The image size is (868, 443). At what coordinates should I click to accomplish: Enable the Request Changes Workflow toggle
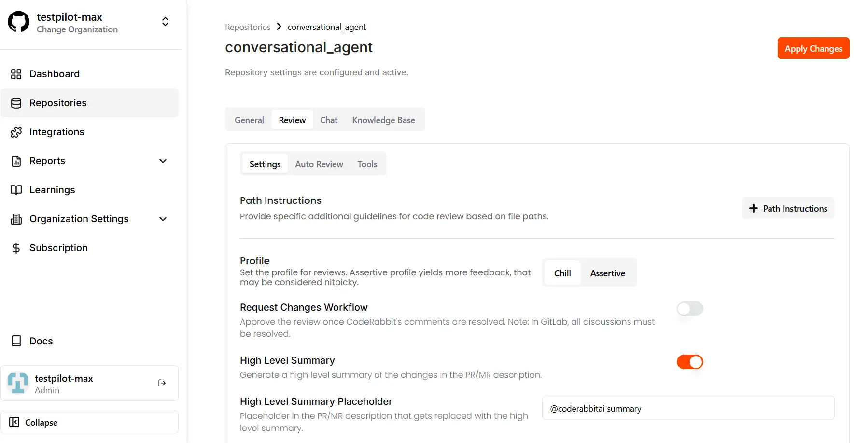point(689,309)
